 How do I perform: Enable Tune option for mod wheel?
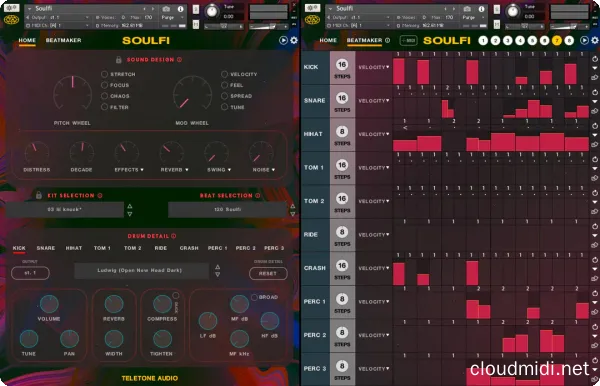(225, 107)
